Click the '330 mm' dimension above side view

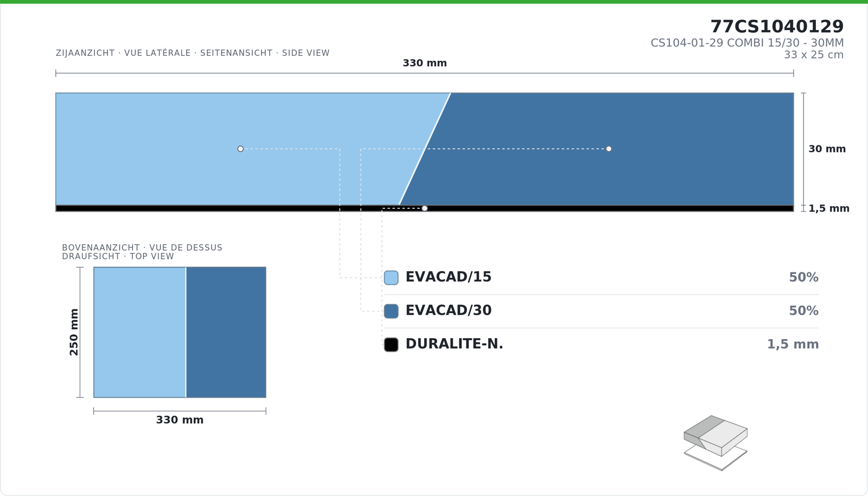click(425, 63)
